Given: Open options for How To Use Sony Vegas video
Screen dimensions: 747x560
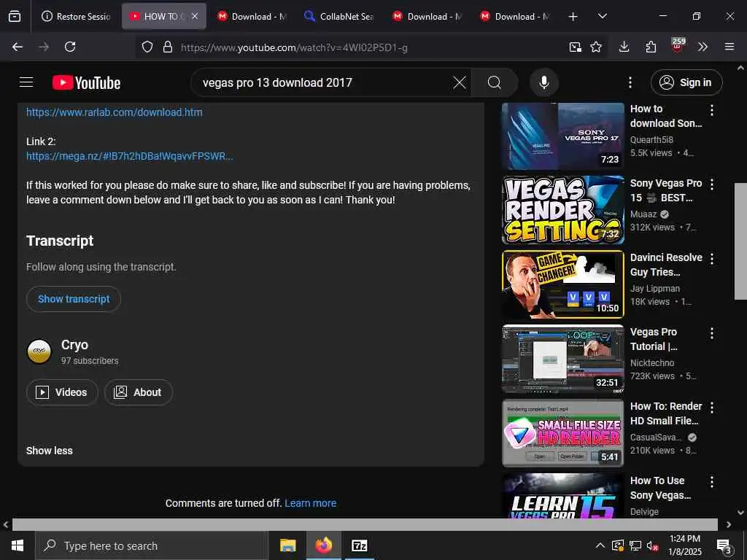Looking at the screenshot, I should (x=712, y=481).
